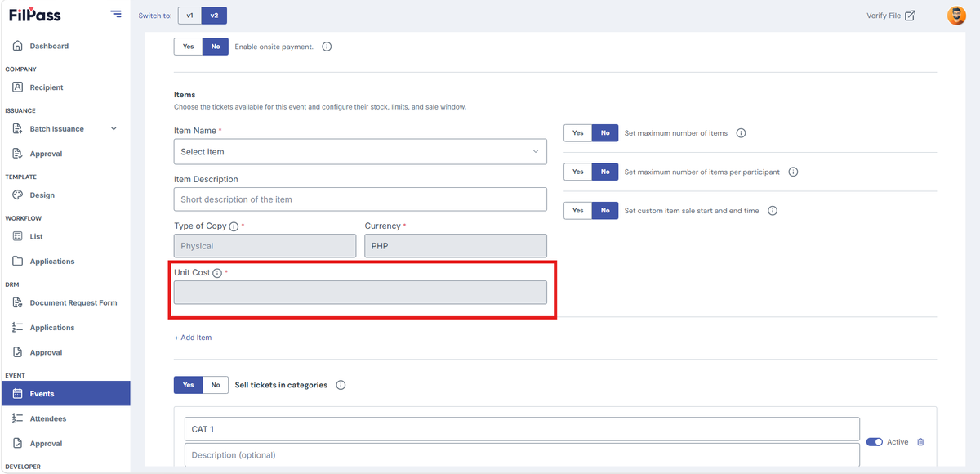Click info icon for maximum items per participant
Screen dimensions: 980x474
pyautogui.click(x=793, y=172)
